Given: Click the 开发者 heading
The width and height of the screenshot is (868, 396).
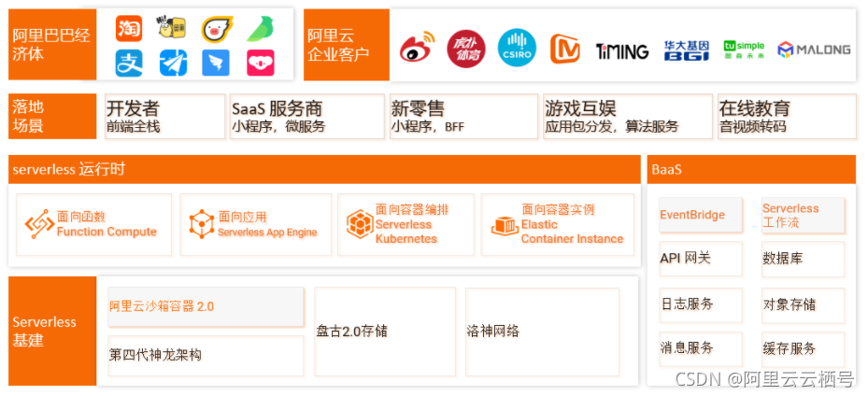Looking at the screenshot, I should [x=133, y=108].
